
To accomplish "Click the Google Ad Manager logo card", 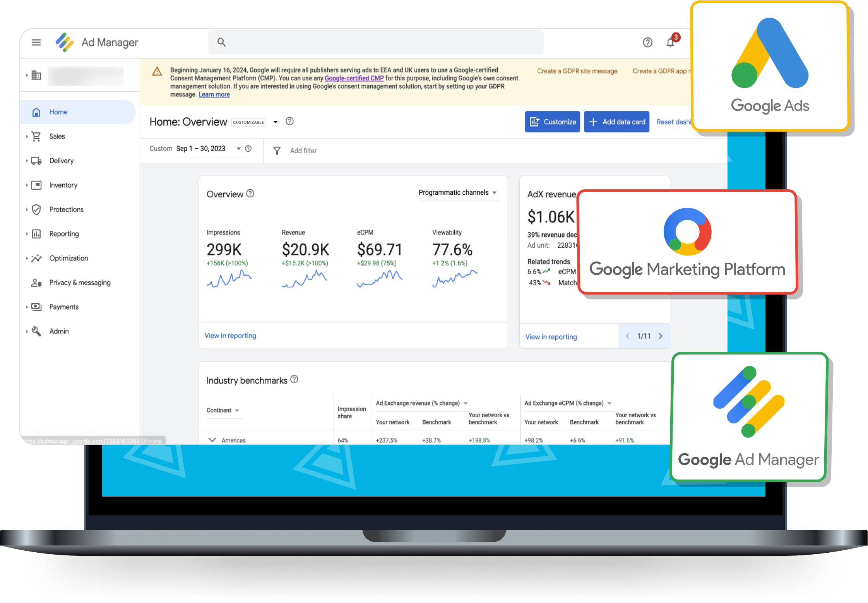I will [x=749, y=417].
